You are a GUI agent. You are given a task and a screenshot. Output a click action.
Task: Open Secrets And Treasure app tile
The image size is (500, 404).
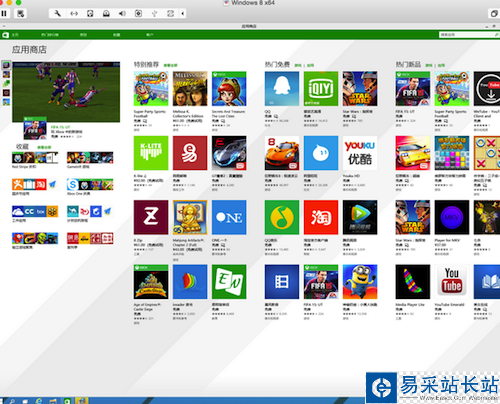pos(229,89)
